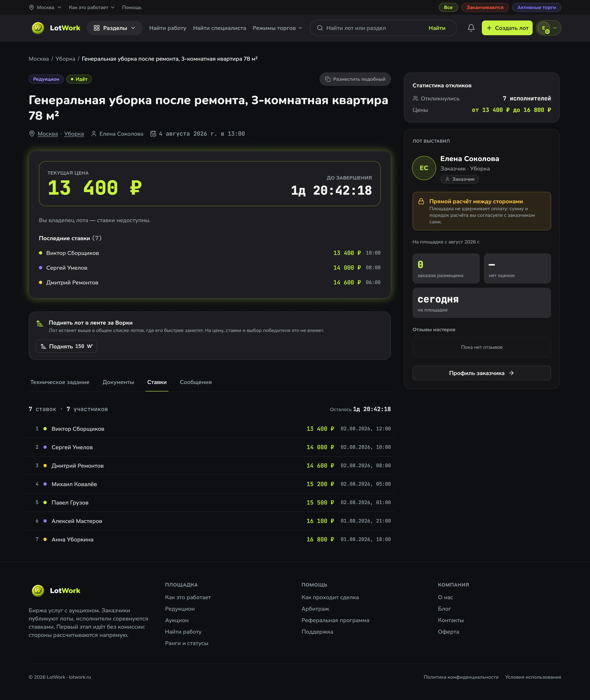This screenshot has height=700, width=590.
Task: Click the person icon beside Елена Соколова
Action: (94, 134)
